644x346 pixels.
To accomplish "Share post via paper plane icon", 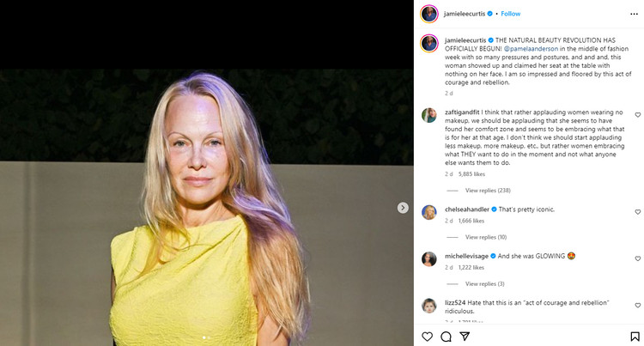I will (465, 337).
